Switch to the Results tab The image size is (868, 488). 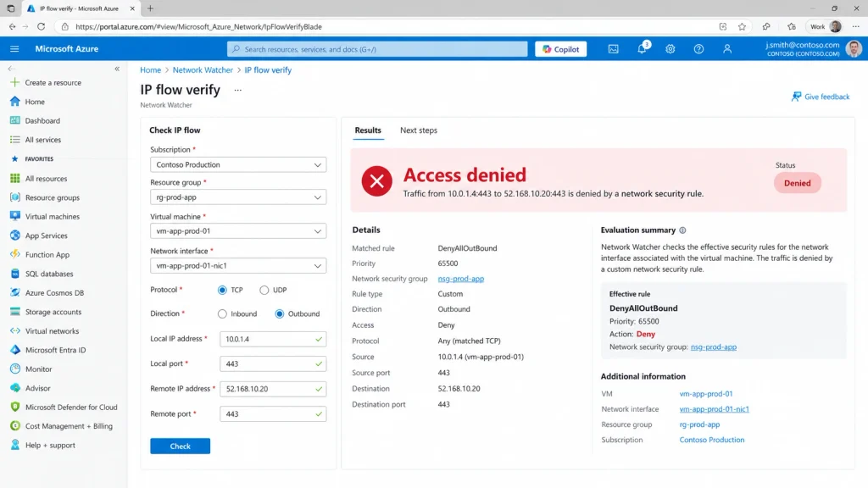point(368,130)
